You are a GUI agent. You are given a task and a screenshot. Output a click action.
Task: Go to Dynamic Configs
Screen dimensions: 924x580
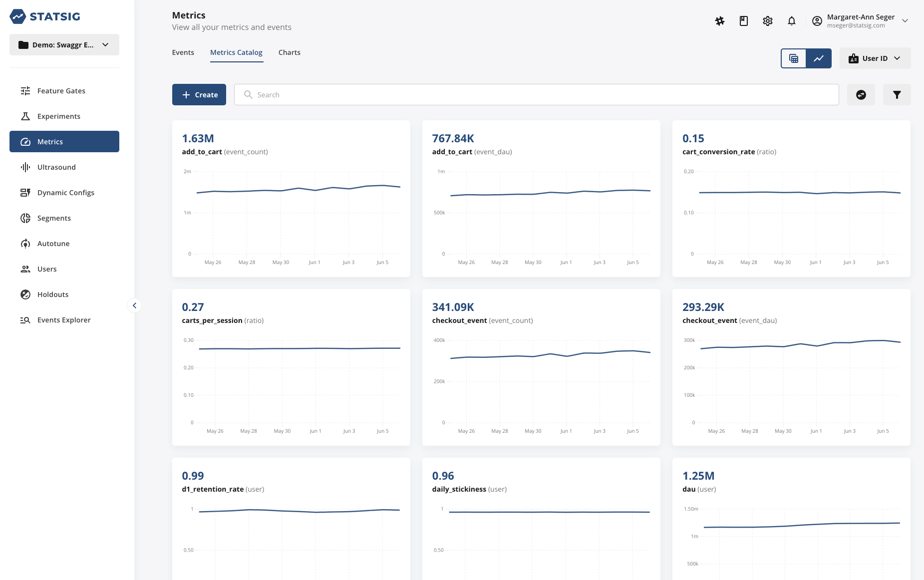click(x=65, y=192)
